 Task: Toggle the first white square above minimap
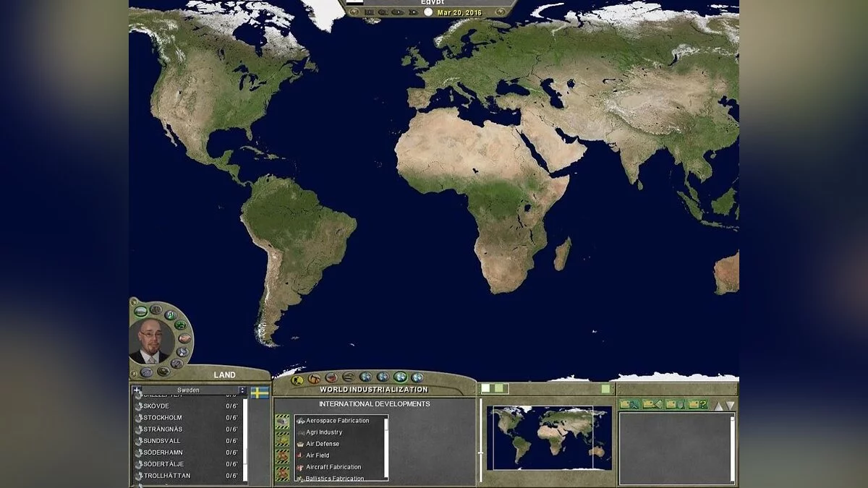point(486,388)
